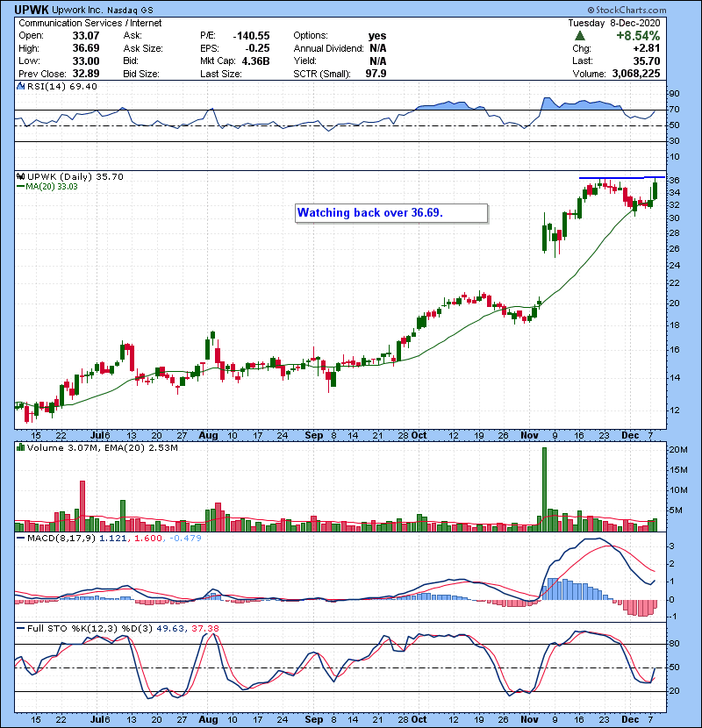Select the High value 36.69 in quote table

click(86, 48)
